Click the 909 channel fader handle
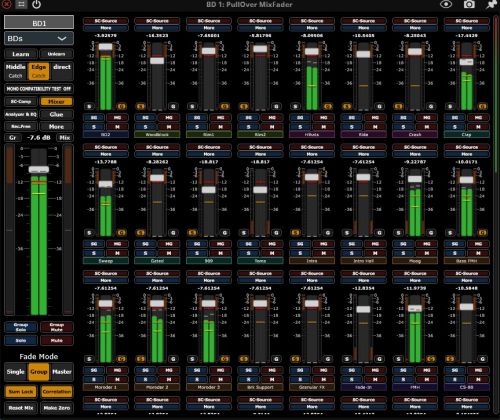500x420 pixels. 208,190
